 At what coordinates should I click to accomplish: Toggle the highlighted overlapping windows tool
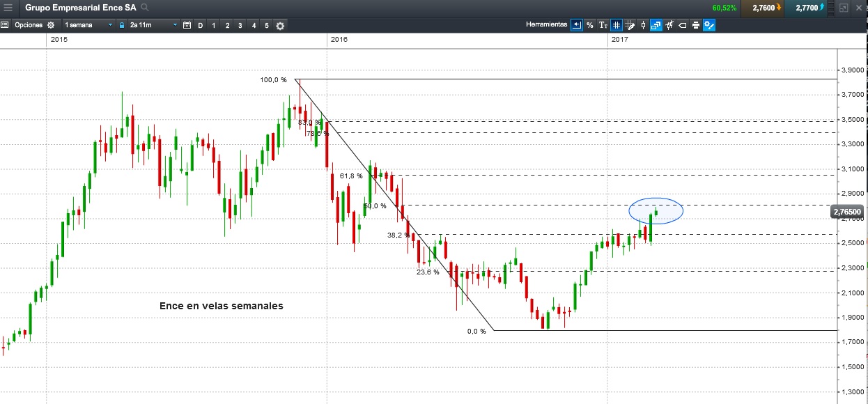(656, 25)
